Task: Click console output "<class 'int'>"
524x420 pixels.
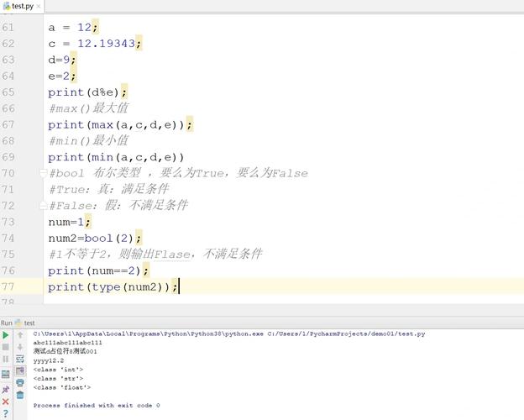Action: pos(58,370)
